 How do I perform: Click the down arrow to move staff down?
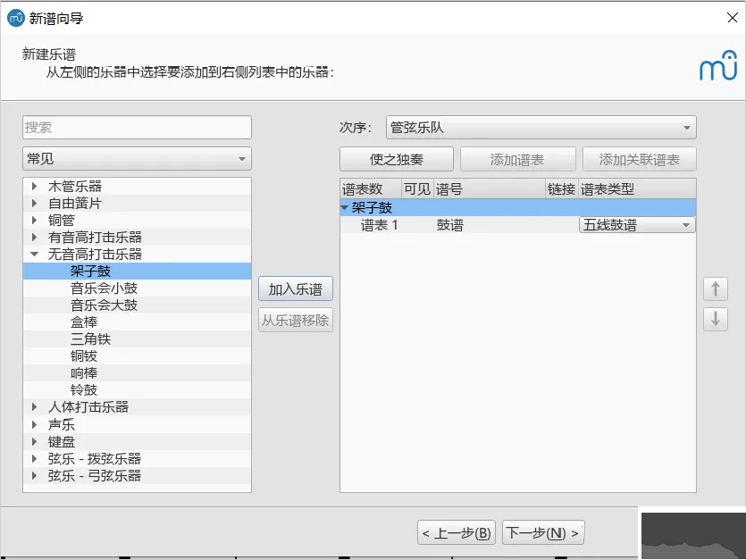click(x=715, y=319)
